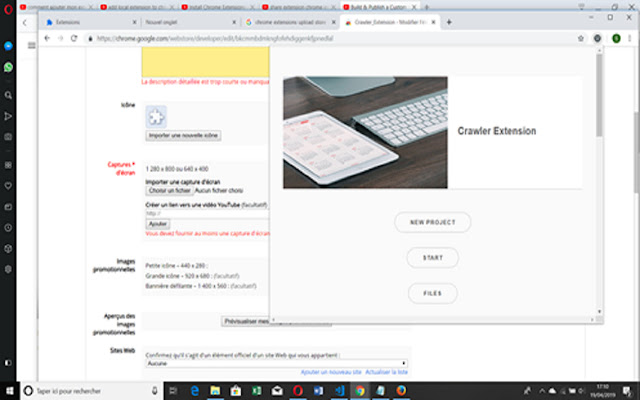Switch to the Nouvel onglet tab
The width and height of the screenshot is (640, 400).
coord(189,22)
